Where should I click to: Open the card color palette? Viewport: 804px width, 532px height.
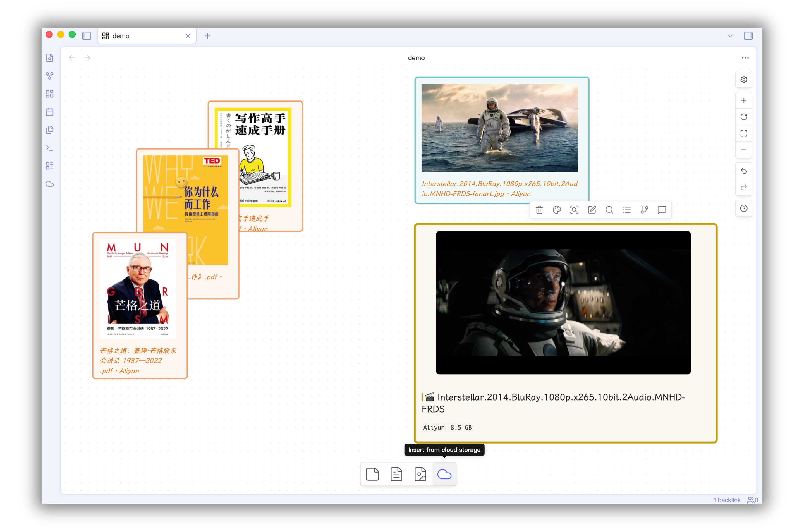coord(557,210)
